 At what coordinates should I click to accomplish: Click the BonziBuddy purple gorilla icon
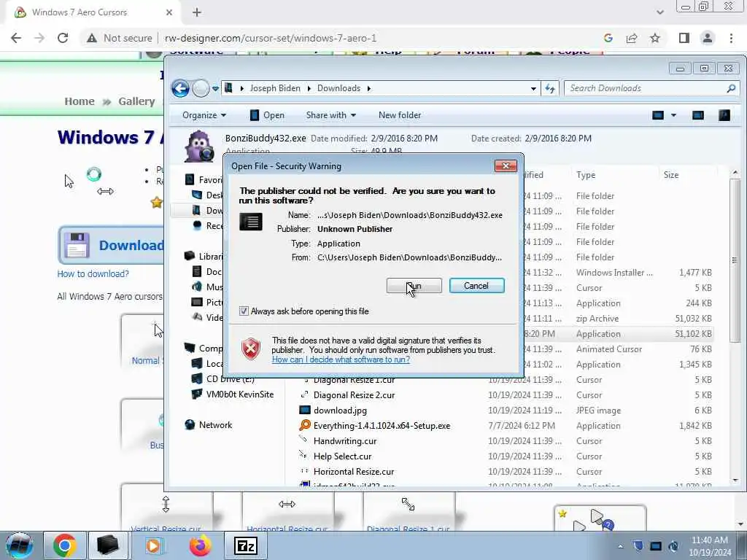(199, 147)
